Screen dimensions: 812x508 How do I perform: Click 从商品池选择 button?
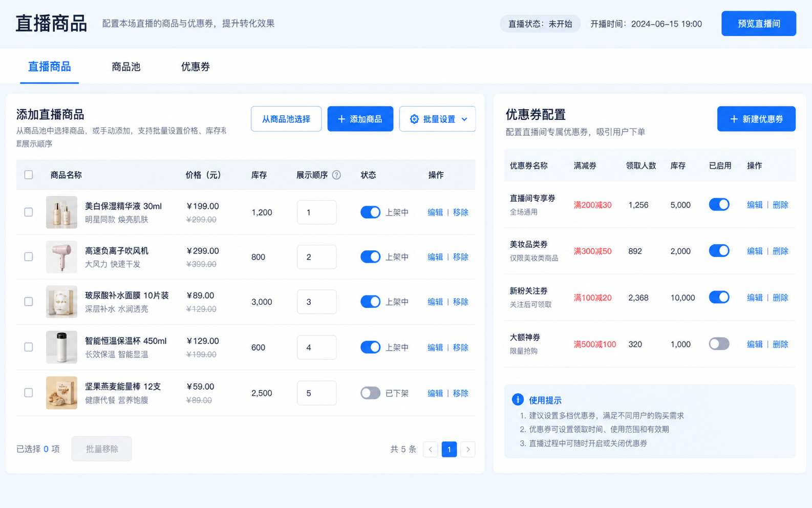click(286, 119)
